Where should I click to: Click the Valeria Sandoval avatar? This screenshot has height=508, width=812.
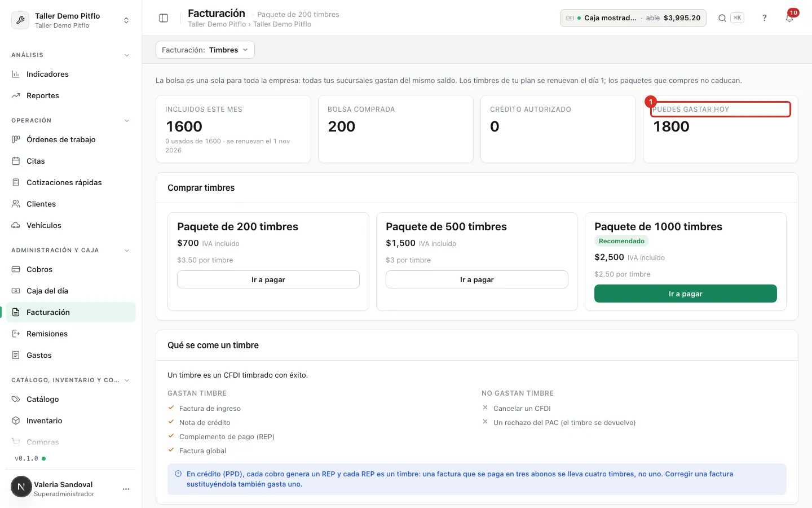21,487
